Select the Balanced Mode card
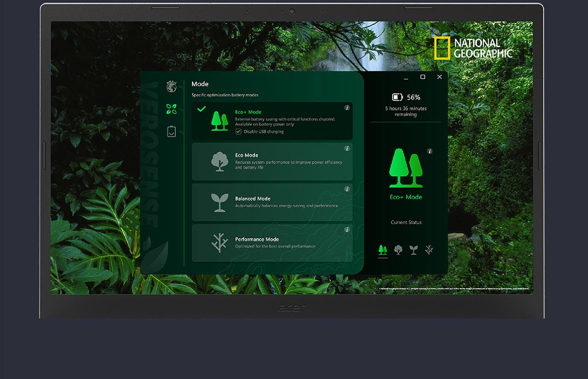This screenshot has width=588, height=379. tap(272, 202)
